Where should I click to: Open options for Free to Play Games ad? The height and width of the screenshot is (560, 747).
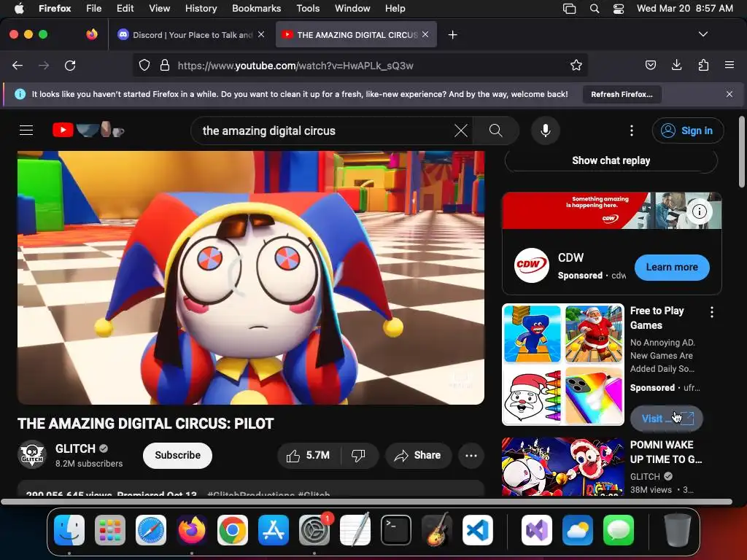(712, 312)
